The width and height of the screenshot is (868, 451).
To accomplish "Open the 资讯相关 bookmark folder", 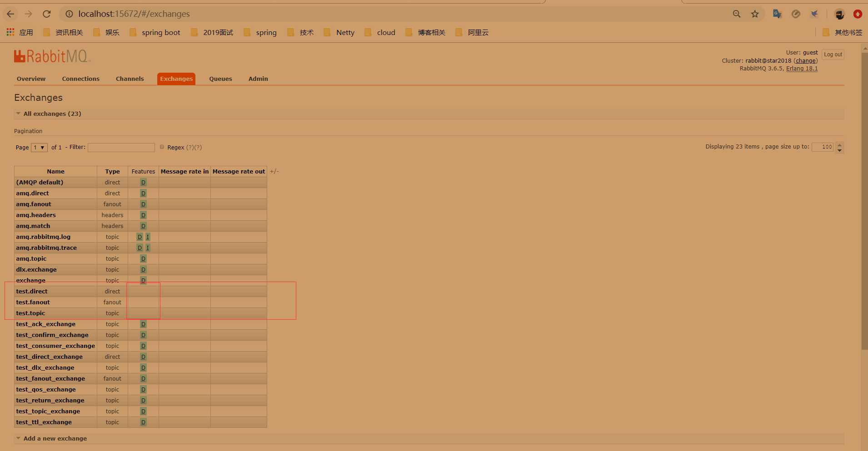I will click(63, 32).
